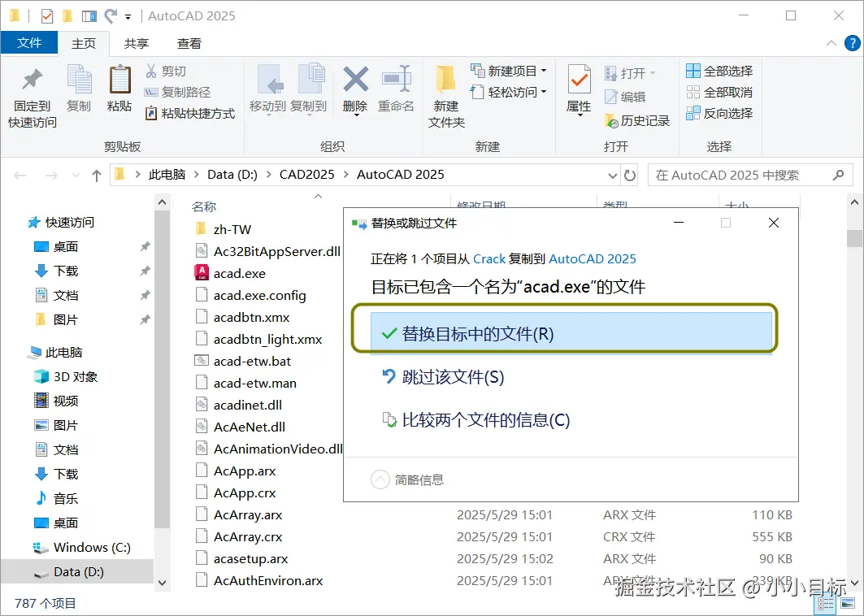This screenshot has width=864, height=616.
Task: Choose Replace the file in destination (替换目标中的文件)
Action: pos(571,333)
